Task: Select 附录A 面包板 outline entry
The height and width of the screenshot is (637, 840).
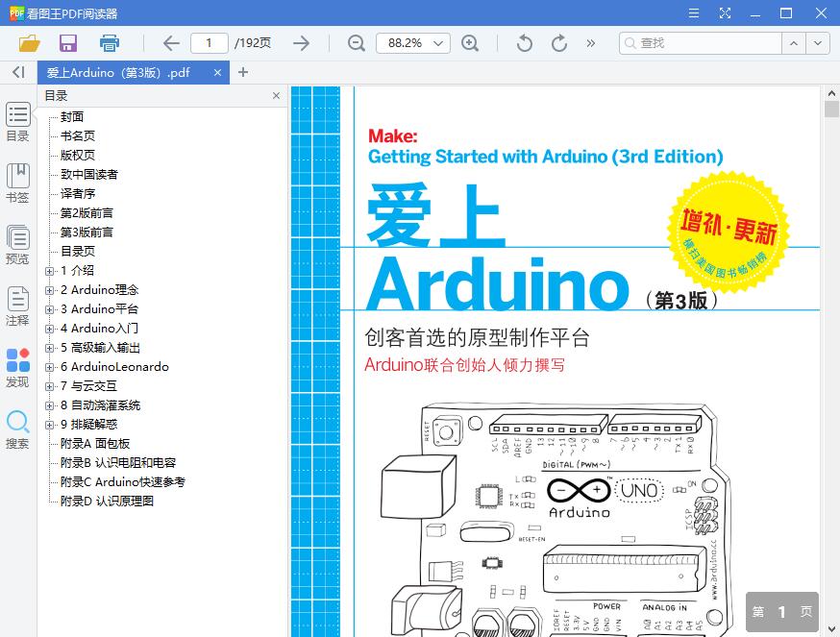Action: pos(95,444)
